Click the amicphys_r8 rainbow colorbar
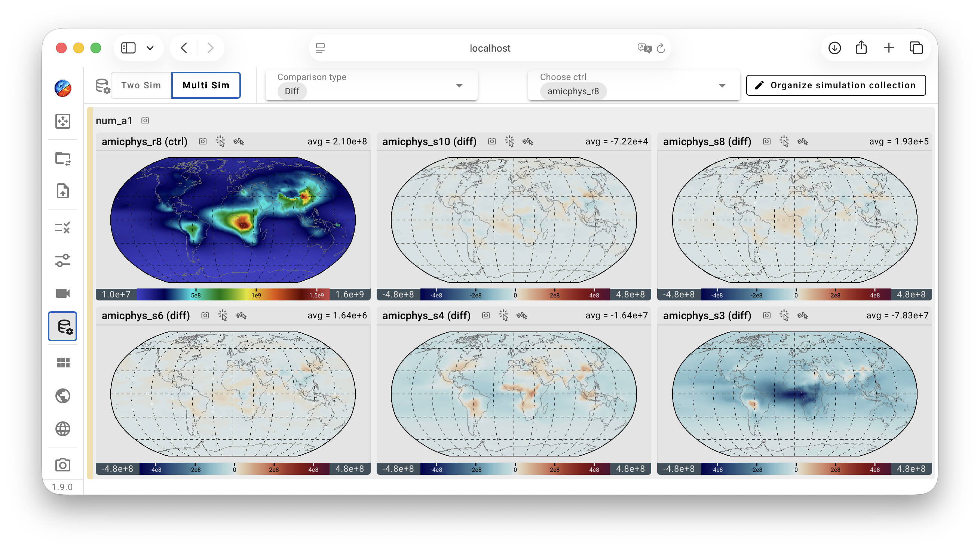Viewport: 980px width, 550px height. point(233,294)
